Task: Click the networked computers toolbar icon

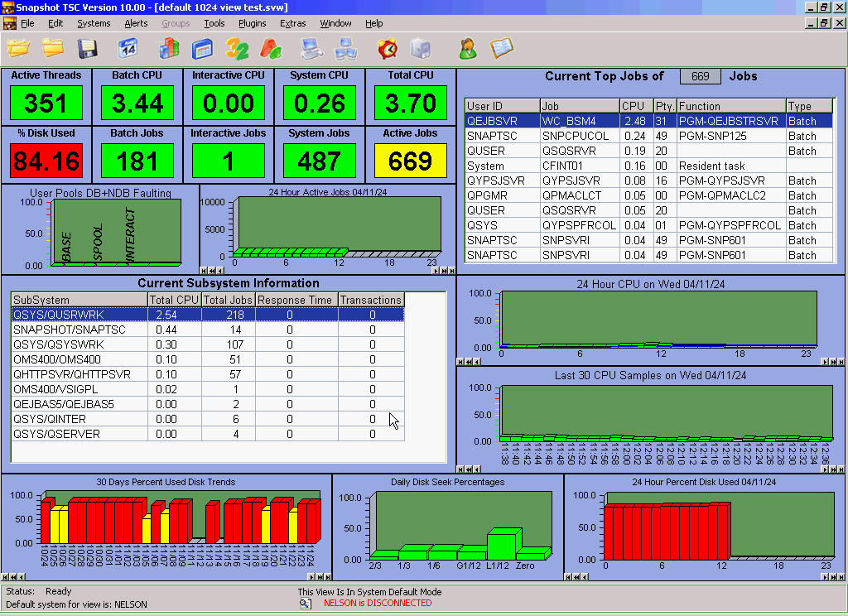Action: click(x=344, y=49)
